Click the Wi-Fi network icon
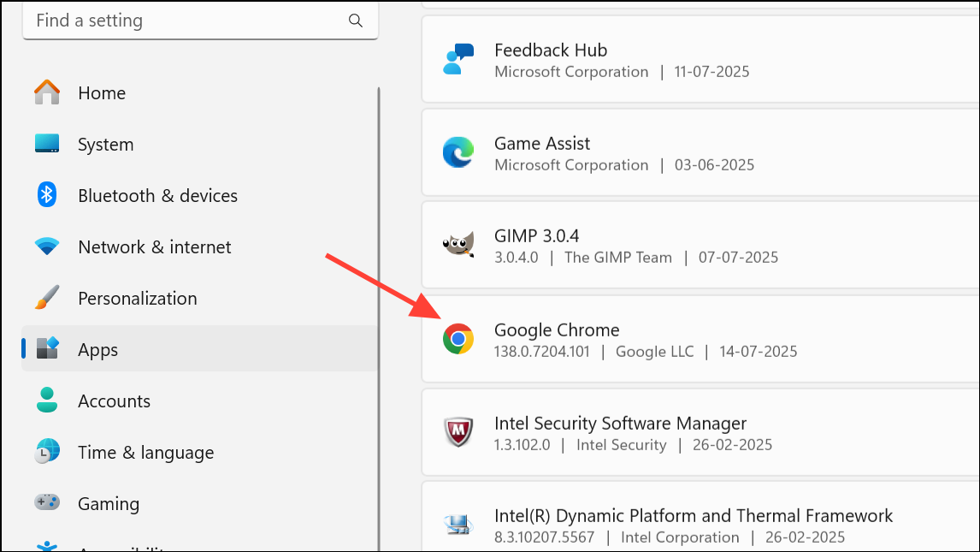The image size is (980, 552). pos(47,246)
